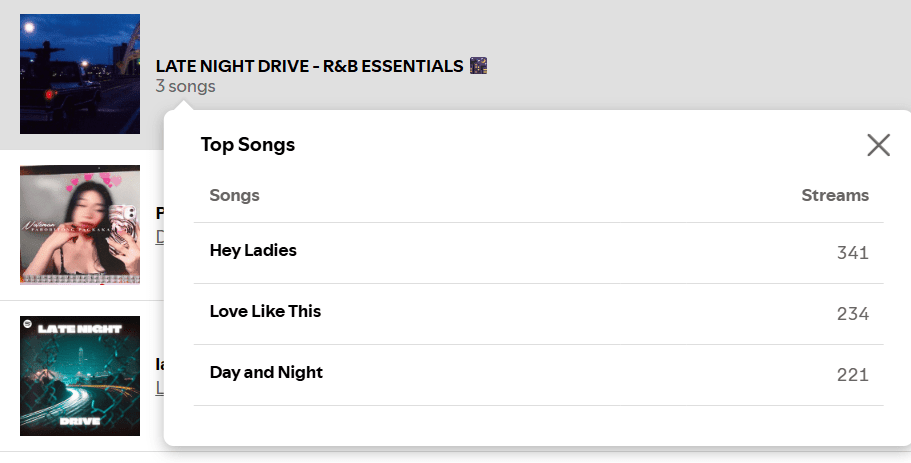Click the Songs column header
Image resolution: width=911 pixels, height=463 pixels.
coord(234,195)
